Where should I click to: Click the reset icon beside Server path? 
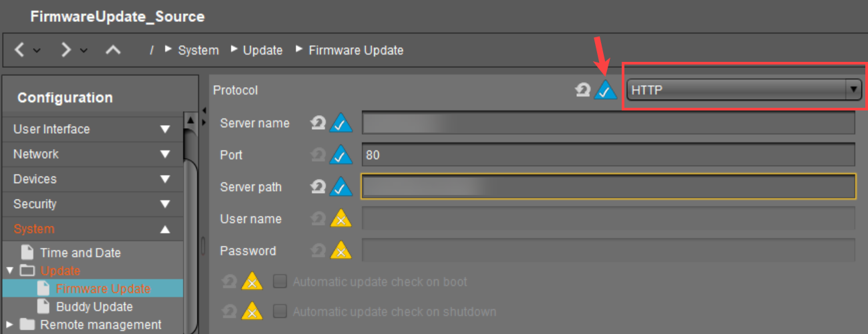point(318,188)
